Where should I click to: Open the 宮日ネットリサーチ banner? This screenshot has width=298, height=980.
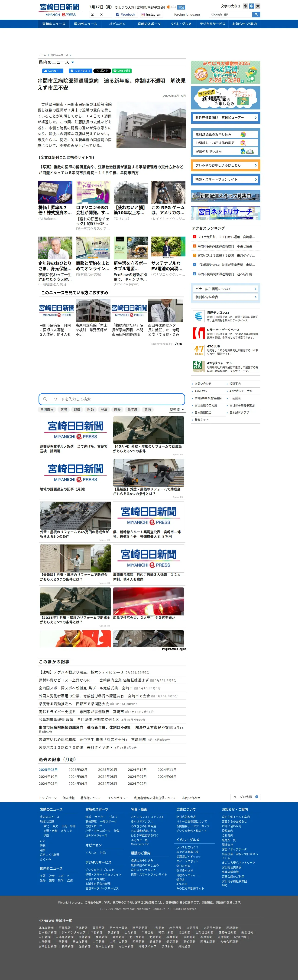pyautogui.click(x=225, y=213)
